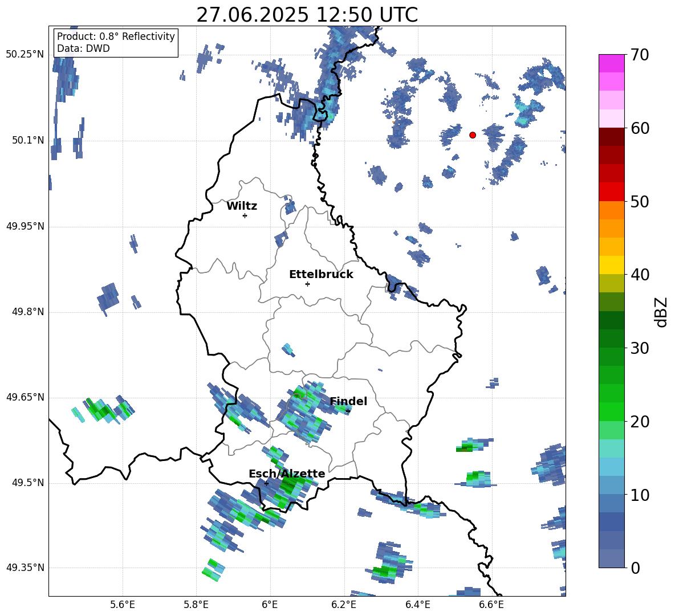Click the 49.65°N latitude label

coord(25,397)
